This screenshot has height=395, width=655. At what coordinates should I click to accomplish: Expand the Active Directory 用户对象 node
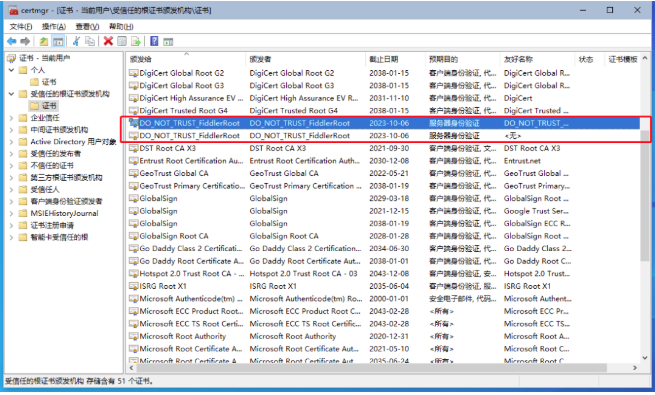[x=12, y=142]
